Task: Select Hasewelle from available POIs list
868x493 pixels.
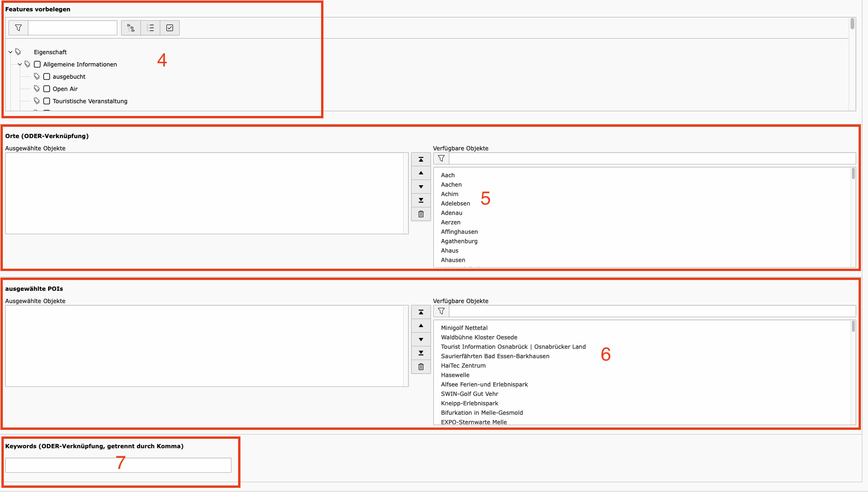Action: [455, 375]
